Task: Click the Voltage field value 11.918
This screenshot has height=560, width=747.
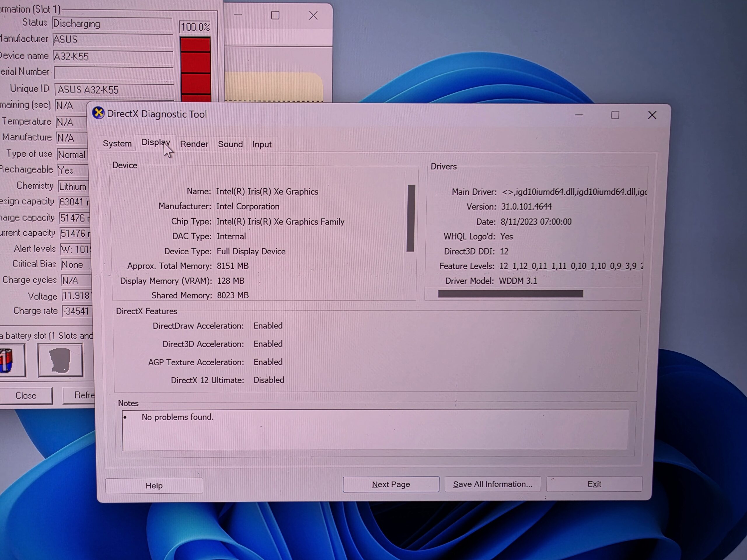Action: point(77,296)
